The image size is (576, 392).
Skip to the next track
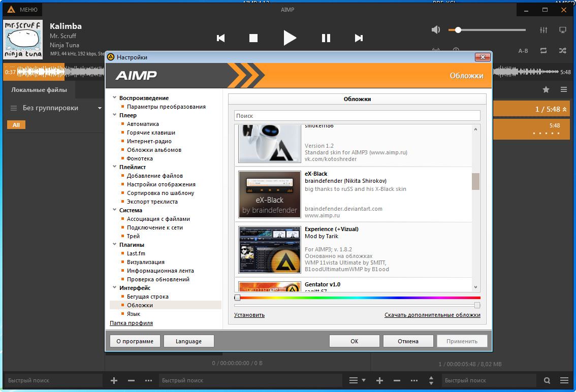pos(359,38)
